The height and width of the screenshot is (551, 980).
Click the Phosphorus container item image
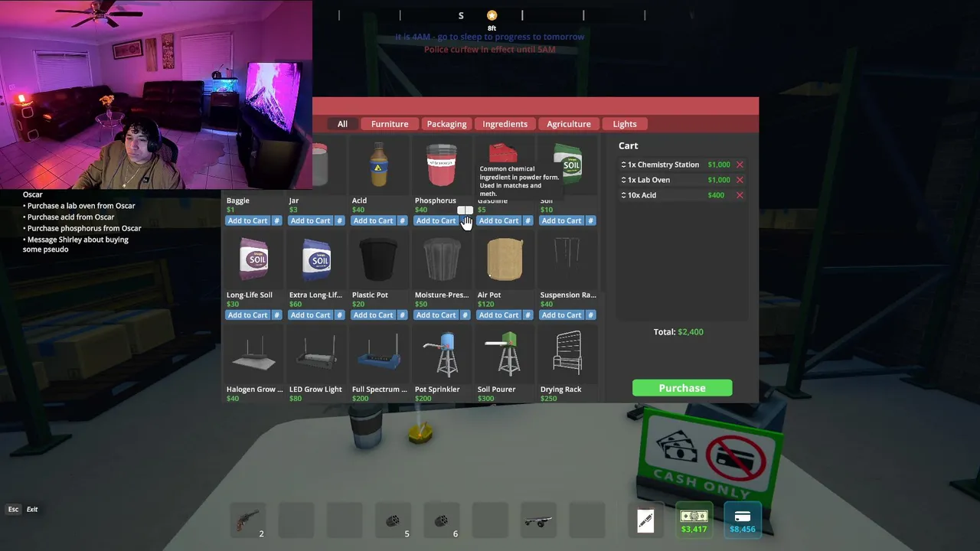[442, 165]
